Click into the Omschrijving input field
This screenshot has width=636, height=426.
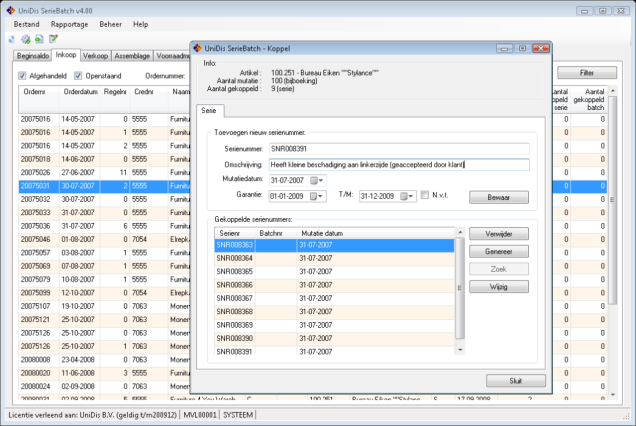point(399,165)
